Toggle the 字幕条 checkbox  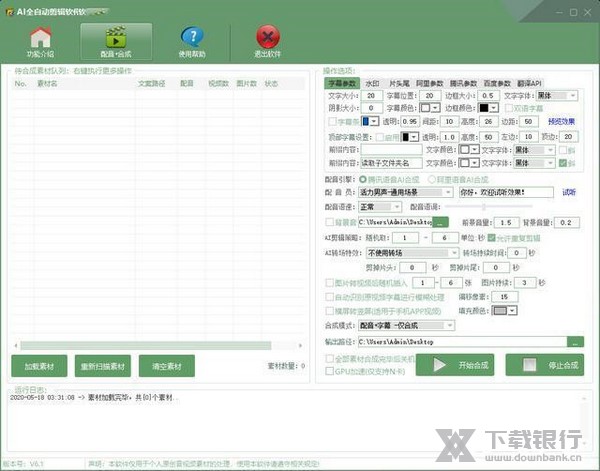click(333, 121)
